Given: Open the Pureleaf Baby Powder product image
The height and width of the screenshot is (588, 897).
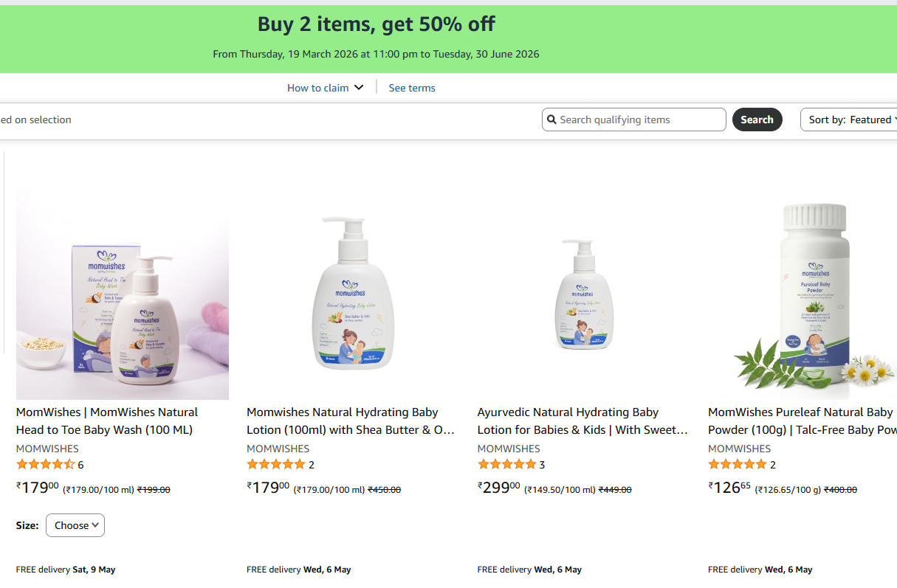Looking at the screenshot, I should click(x=803, y=294).
